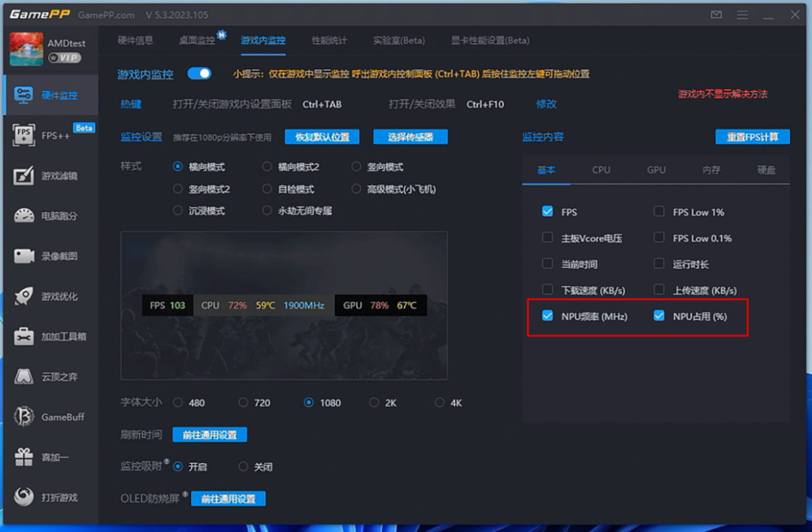Open 游戏内不显示解决方法 red link
This screenshot has height=532, width=812.
coord(723,94)
